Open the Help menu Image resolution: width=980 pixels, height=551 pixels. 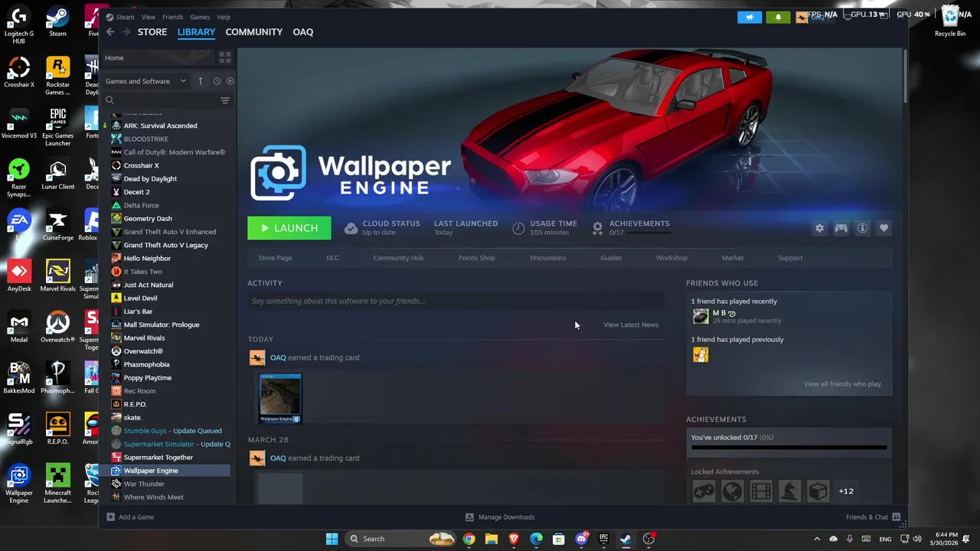click(x=224, y=17)
